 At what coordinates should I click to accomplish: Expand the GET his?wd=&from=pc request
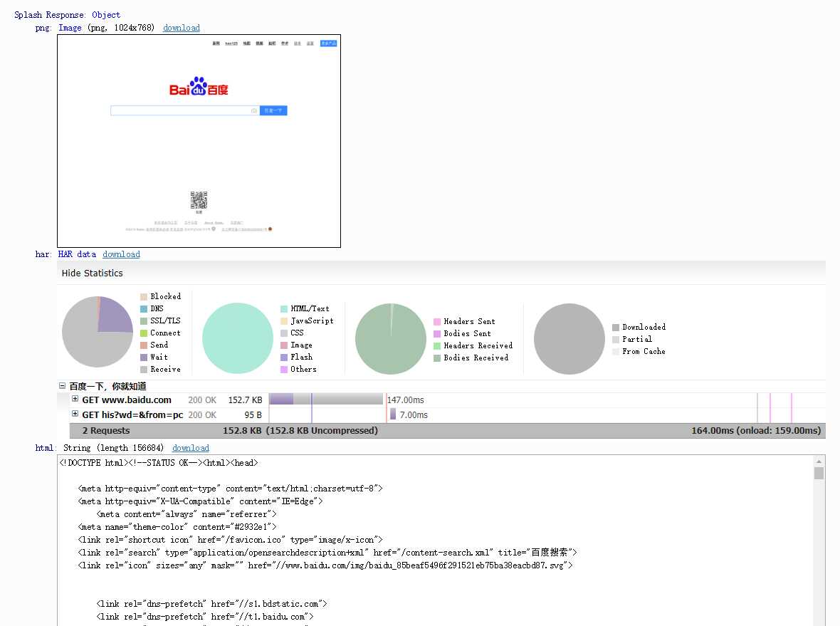click(x=75, y=414)
